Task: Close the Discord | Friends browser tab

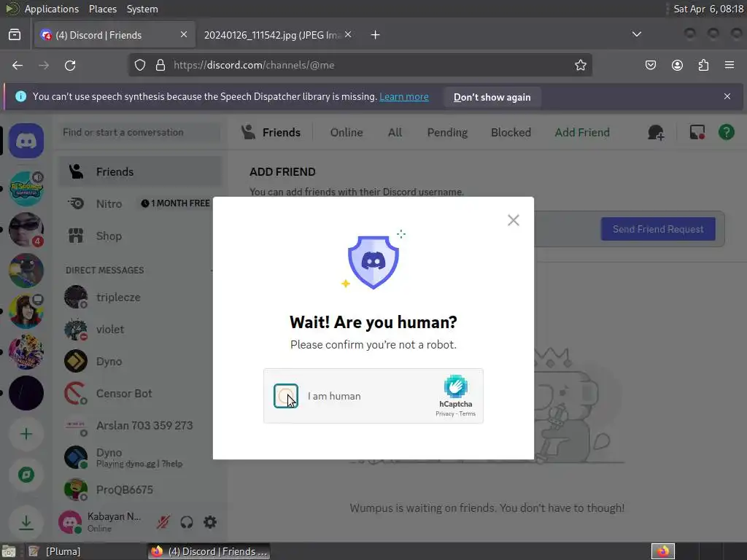Action: pyautogui.click(x=183, y=34)
